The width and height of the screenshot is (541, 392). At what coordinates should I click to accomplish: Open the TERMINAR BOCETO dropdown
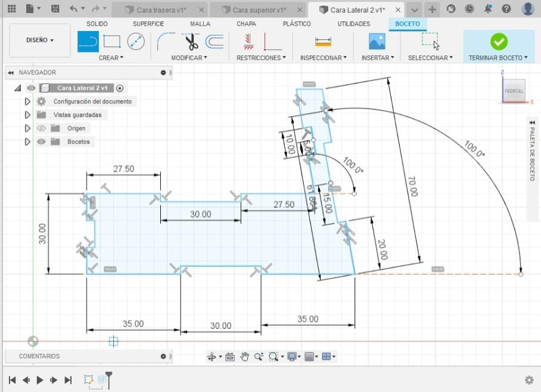click(498, 58)
